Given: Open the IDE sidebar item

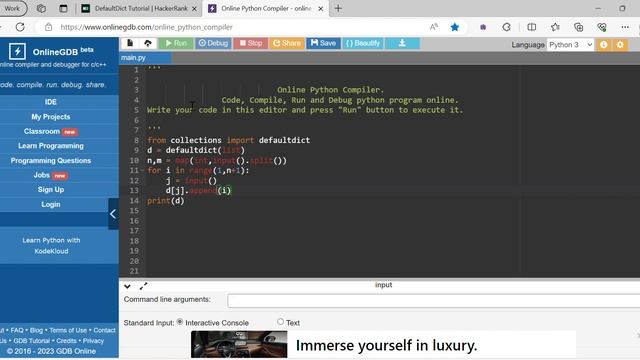Looking at the screenshot, I should coord(51,102).
